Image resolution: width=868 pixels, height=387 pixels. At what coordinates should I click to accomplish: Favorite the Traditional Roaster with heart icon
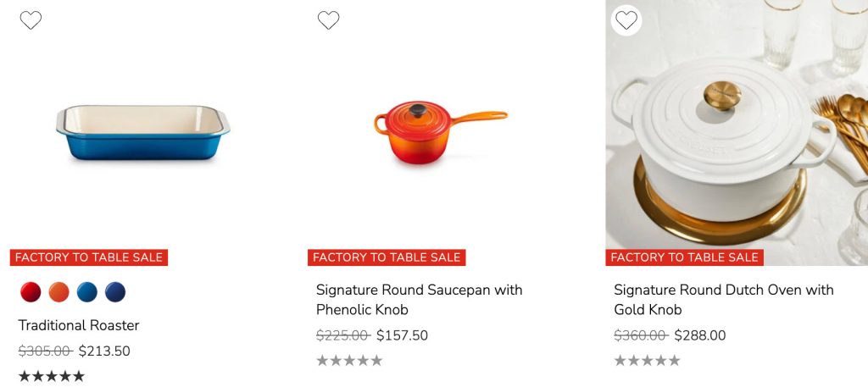31,20
